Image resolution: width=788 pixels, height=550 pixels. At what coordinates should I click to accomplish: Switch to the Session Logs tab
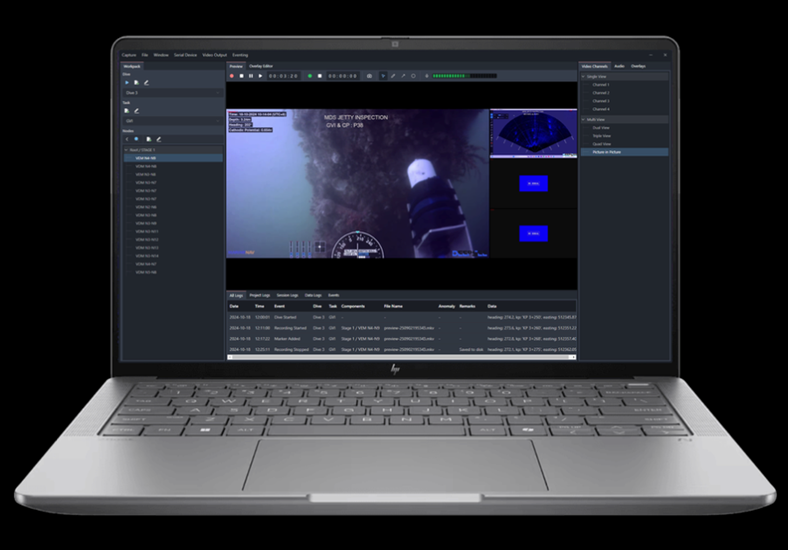click(287, 295)
